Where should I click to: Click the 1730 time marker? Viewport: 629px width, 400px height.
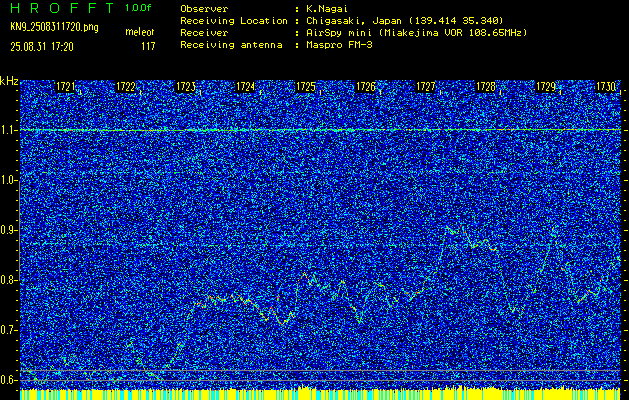(x=606, y=87)
